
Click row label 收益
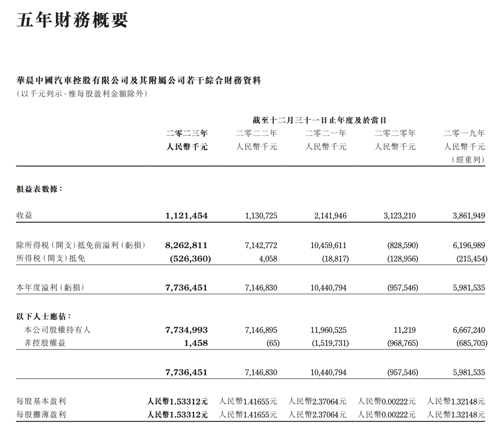point(24,215)
